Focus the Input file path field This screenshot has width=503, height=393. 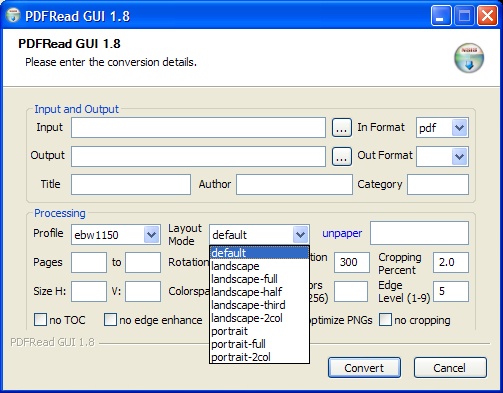click(x=198, y=127)
